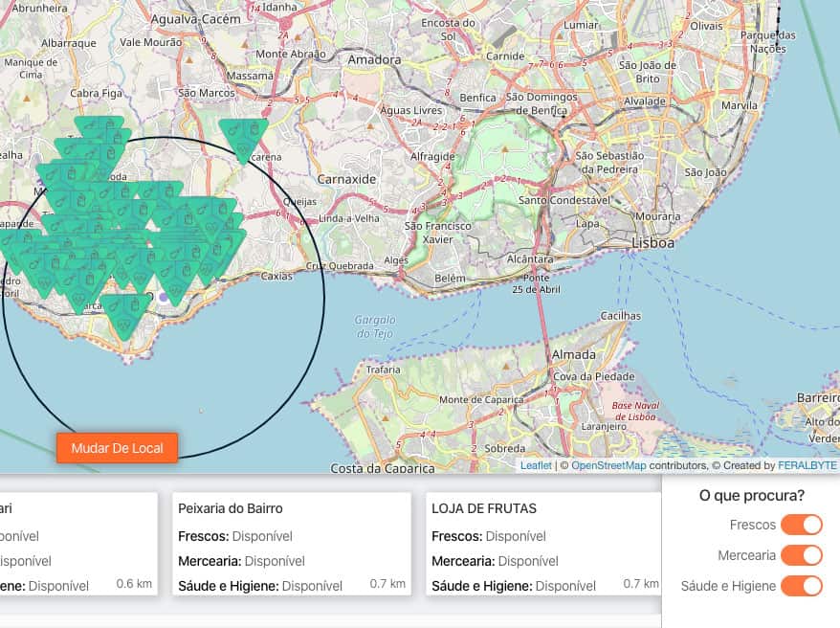Click the partially hidden 0.6 km store card

tap(77, 544)
